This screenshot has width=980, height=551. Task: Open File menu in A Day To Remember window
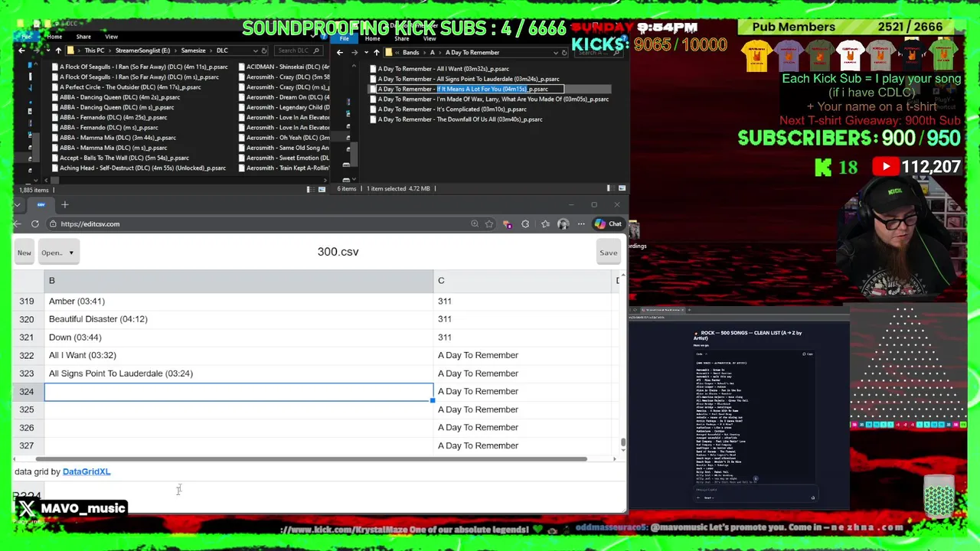tap(345, 38)
